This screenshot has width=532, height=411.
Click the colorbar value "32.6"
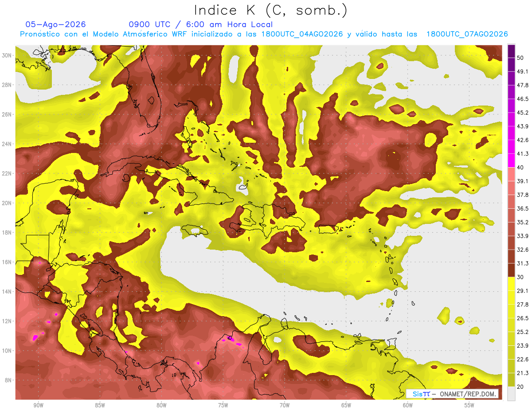pyautogui.click(x=522, y=250)
